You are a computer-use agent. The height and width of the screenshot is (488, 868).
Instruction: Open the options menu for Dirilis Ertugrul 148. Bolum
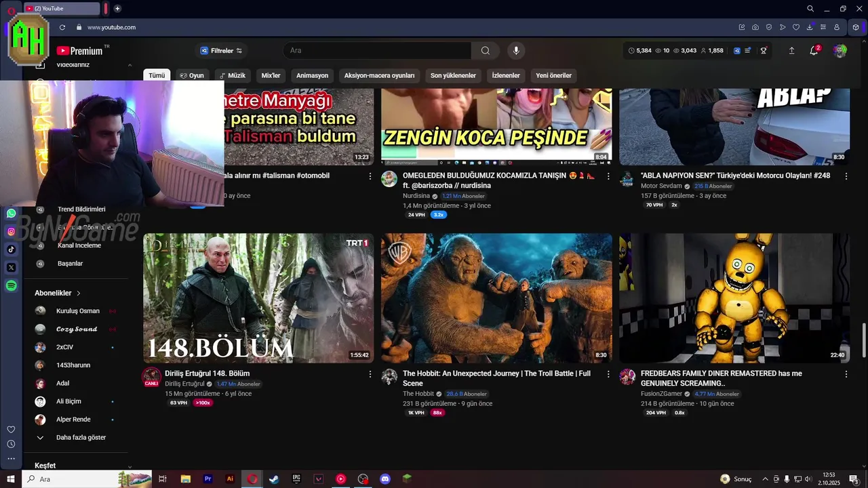click(370, 373)
